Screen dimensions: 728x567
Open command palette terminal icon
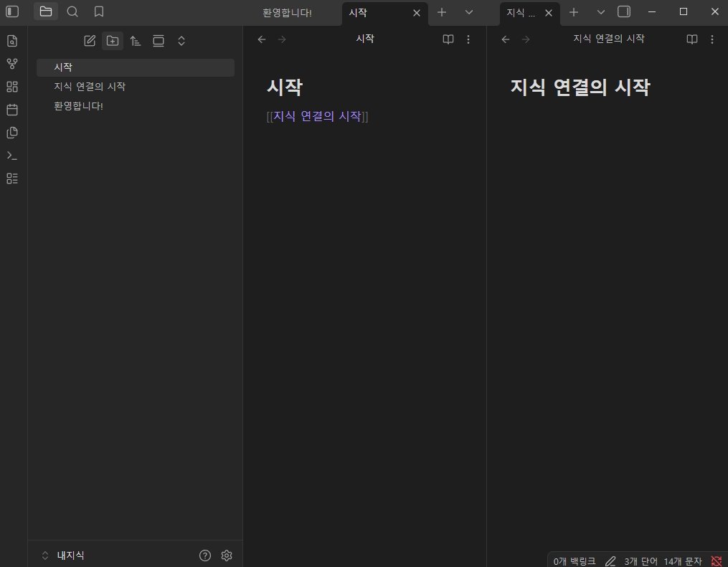click(x=12, y=156)
